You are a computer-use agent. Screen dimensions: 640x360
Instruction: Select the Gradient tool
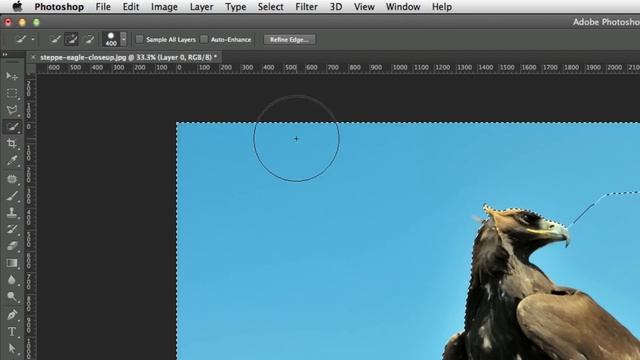(12, 263)
